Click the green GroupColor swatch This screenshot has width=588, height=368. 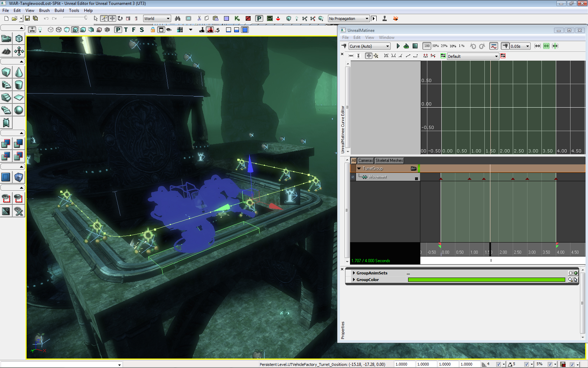pos(486,280)
